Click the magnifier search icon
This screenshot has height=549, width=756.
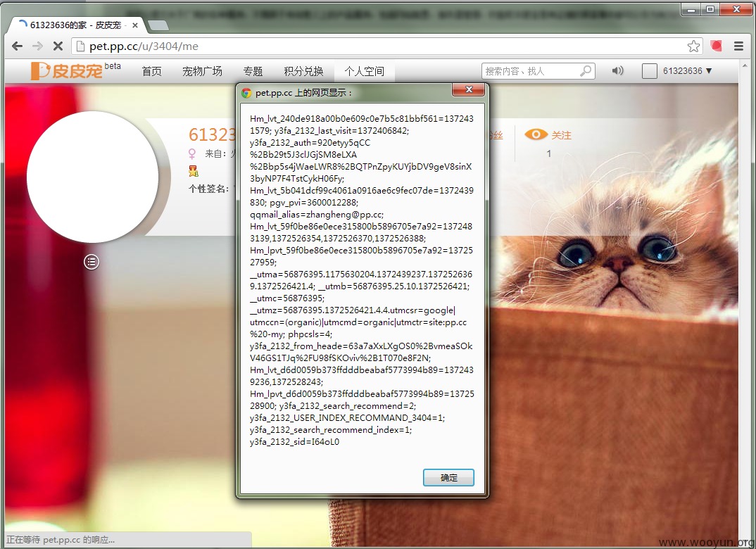[586, 71]
